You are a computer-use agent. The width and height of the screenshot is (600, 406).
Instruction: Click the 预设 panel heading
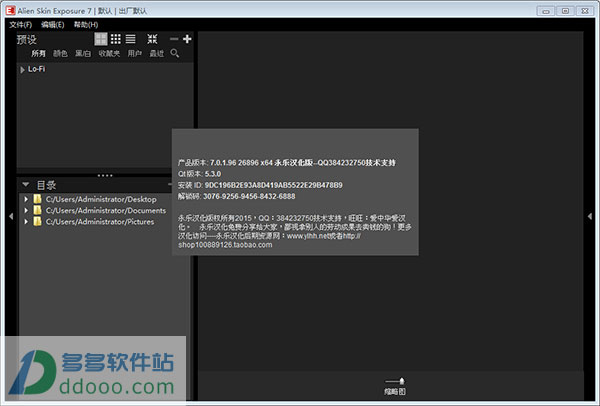pyautogui.click(x=26, y=40)
